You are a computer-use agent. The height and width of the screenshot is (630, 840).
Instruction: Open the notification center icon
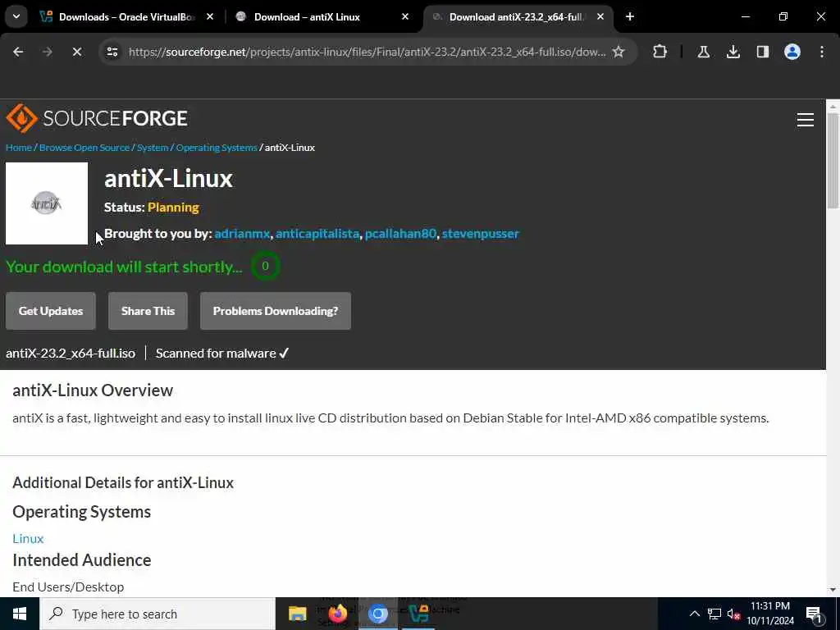(x=813, y=614)
